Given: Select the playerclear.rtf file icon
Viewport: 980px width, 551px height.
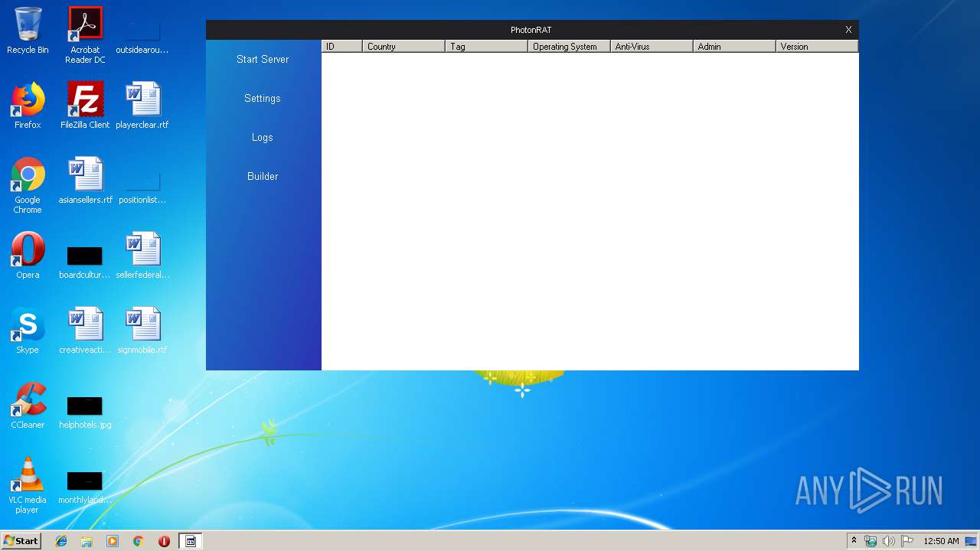Looking at the screenshot, I should pyautogui.click(x=142, y=106).
